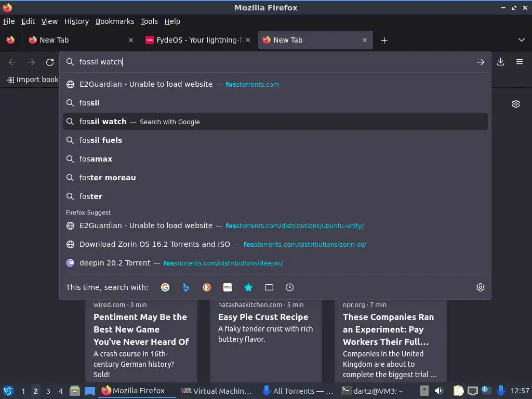Choose the 'fossil fuels' suggestion

[275, 140]
